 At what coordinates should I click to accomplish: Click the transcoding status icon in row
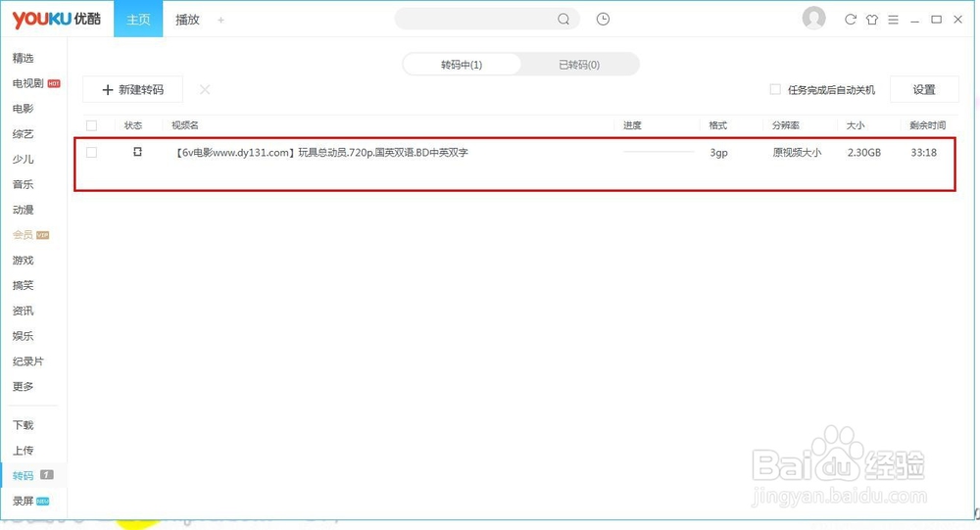click(137, 151)
